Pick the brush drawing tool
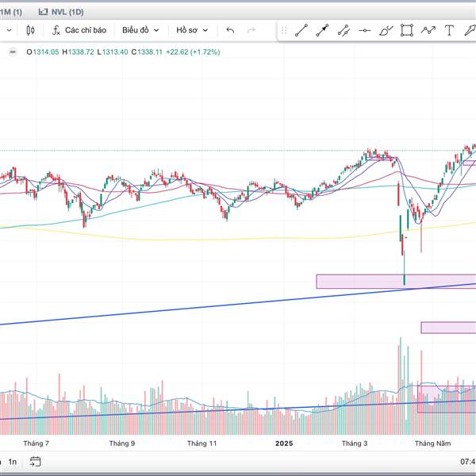476x476 pixels. (x=386, y=30)
